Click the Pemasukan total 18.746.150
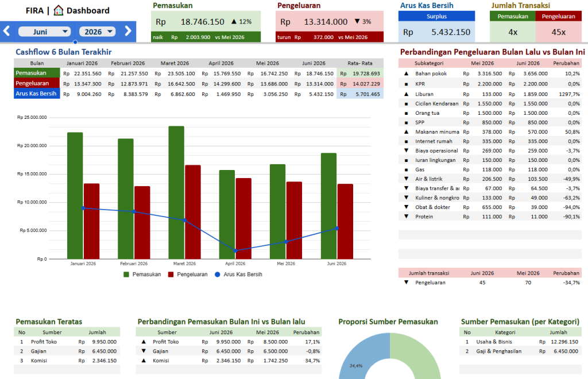 pyautogui.click(x=203, y=22)
